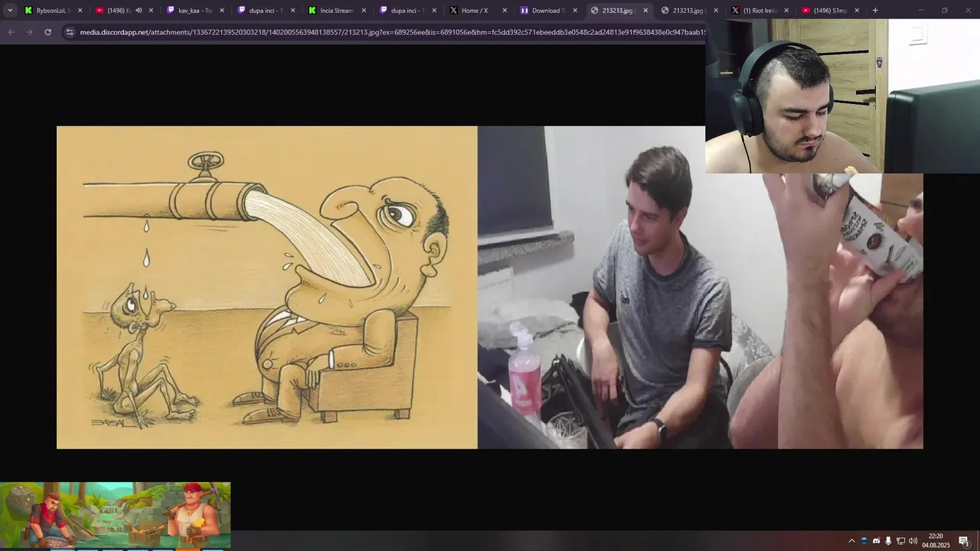Switch to the Download tab

point(547,11)
